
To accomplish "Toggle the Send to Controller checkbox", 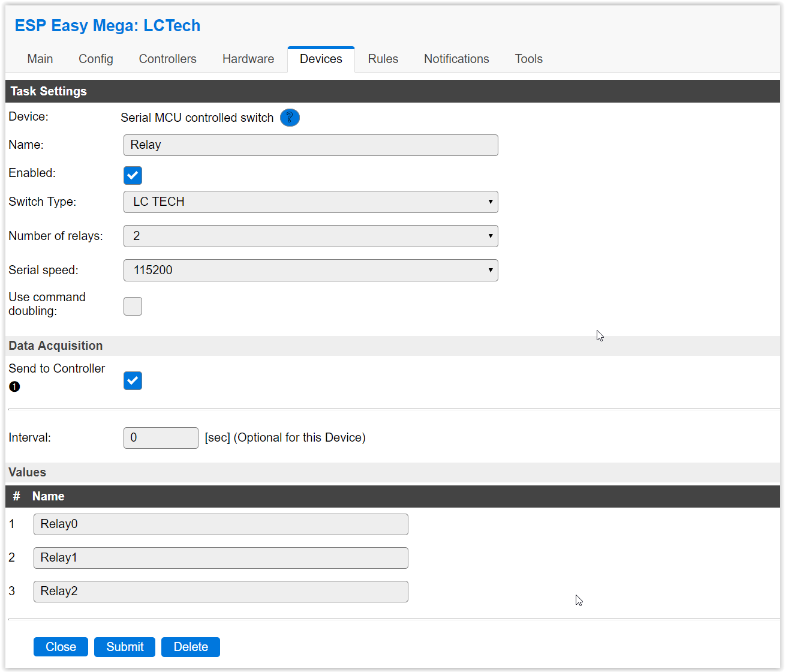I will pos(133,380).
